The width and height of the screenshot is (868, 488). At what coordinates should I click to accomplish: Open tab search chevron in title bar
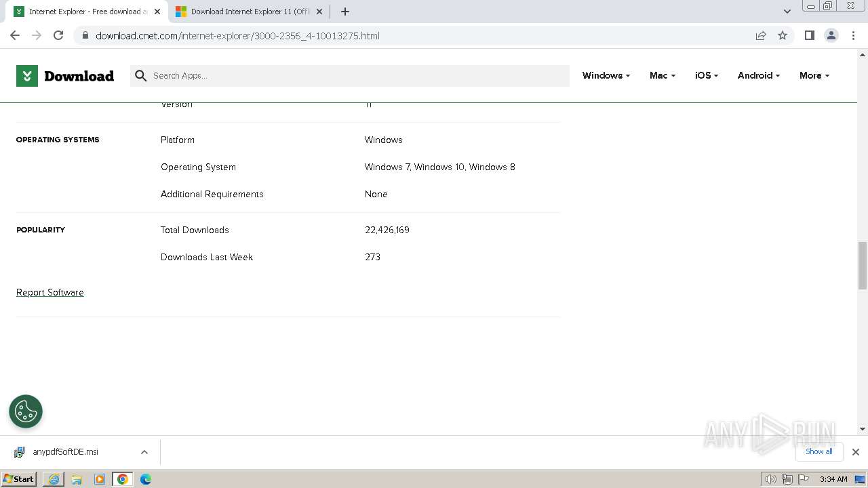point(787,12)
